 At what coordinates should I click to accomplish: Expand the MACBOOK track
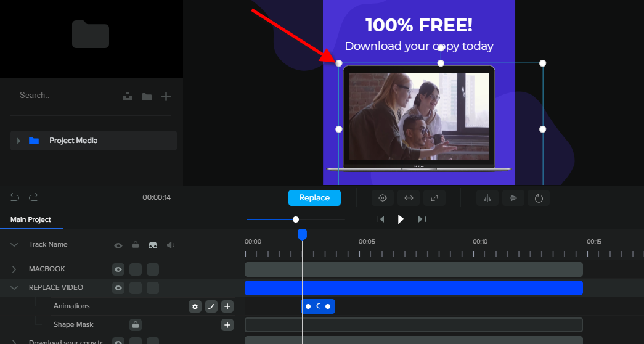[x=14, y=269]
